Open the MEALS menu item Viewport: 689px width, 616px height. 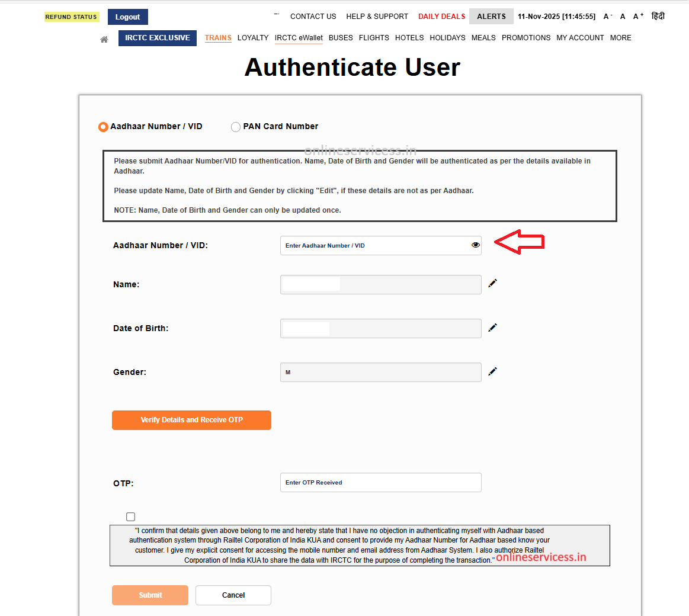pos(483,38)
